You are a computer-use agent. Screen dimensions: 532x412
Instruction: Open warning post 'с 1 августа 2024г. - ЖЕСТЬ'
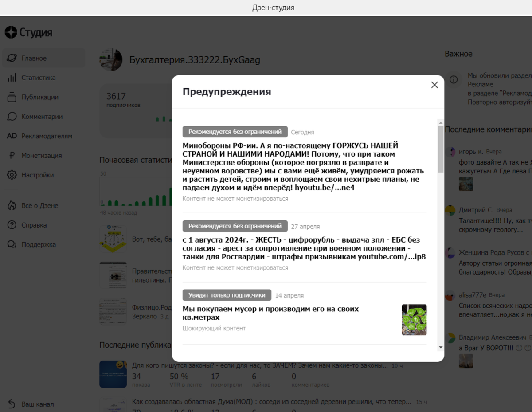point(304,248)
